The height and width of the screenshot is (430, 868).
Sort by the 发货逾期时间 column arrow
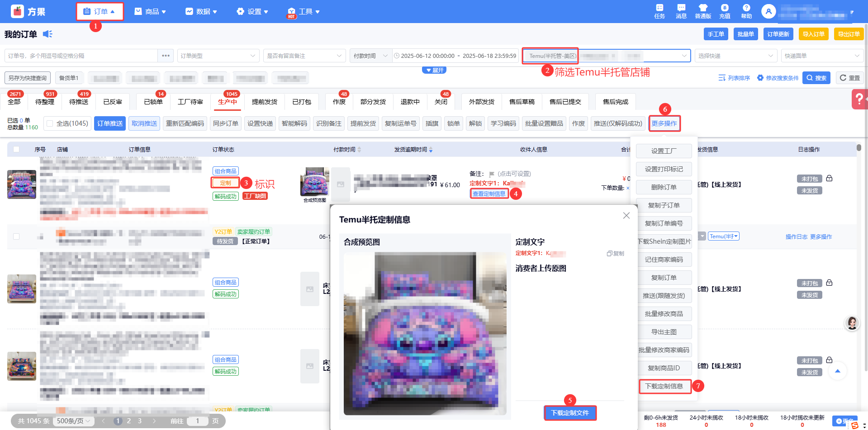(431, 150)
